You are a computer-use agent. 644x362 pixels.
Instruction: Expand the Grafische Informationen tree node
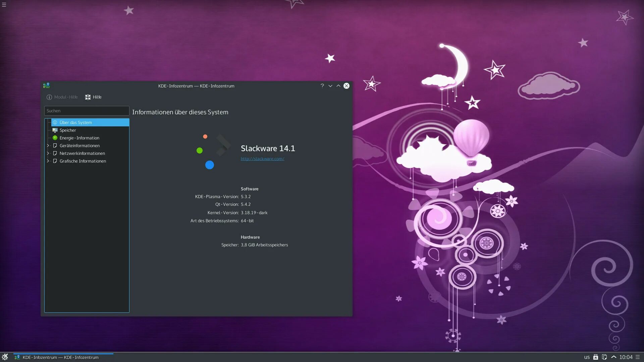pyautogui.click(x=48, y=161)
